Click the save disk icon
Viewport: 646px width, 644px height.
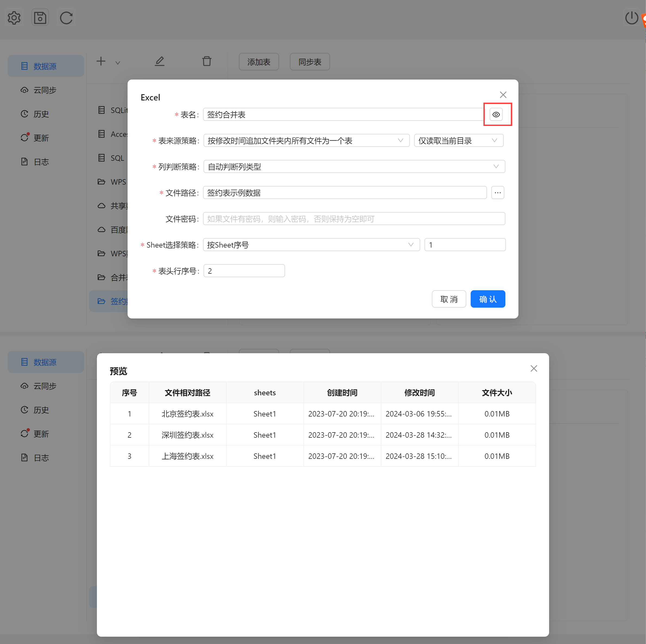[x=40, y=18]
